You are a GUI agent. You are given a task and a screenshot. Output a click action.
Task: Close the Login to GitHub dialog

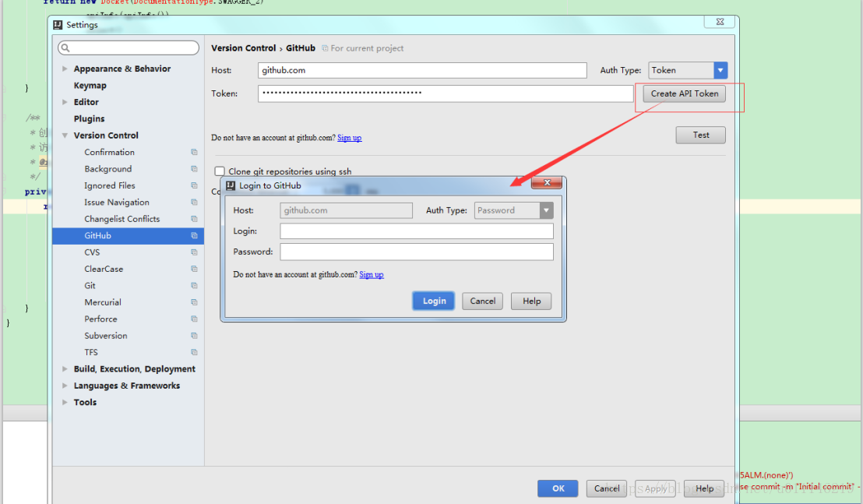coord(547,183)
